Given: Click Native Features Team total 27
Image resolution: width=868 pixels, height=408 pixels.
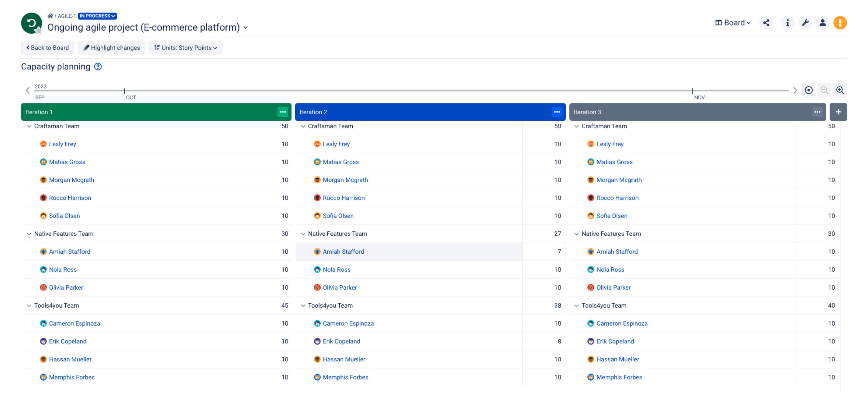Looking at the screenshot, I should point(558,234).
